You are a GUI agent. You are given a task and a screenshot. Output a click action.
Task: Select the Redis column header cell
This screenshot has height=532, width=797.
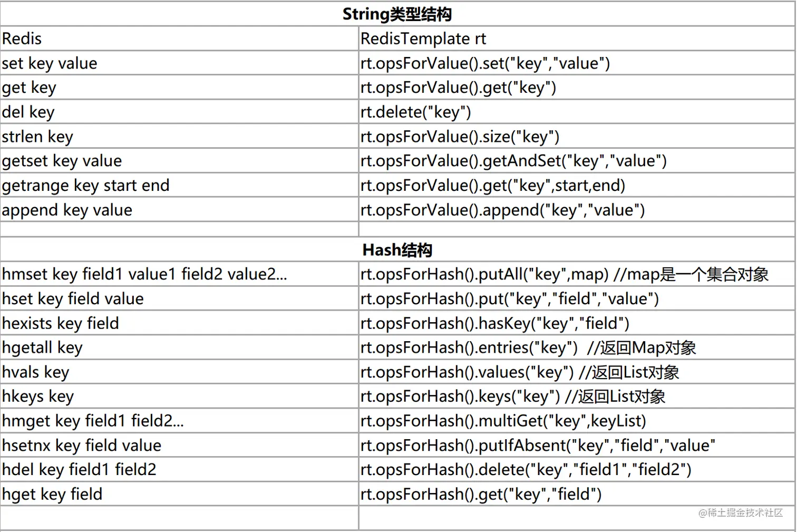point(179,38)
